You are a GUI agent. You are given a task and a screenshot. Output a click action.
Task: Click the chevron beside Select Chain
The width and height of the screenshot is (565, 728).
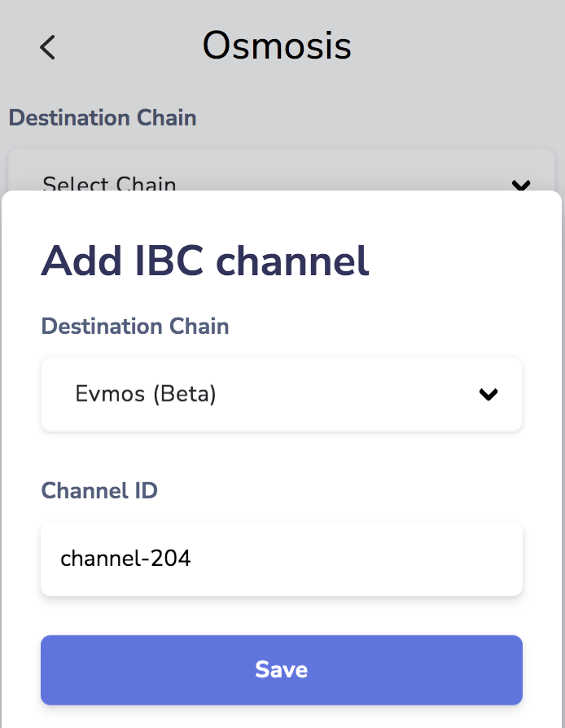(x=520, y=185)
